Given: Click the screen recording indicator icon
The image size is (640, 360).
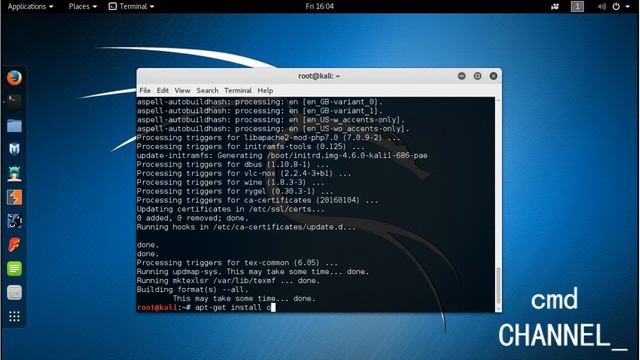Looking at the screenshot, I should point(555,6).
